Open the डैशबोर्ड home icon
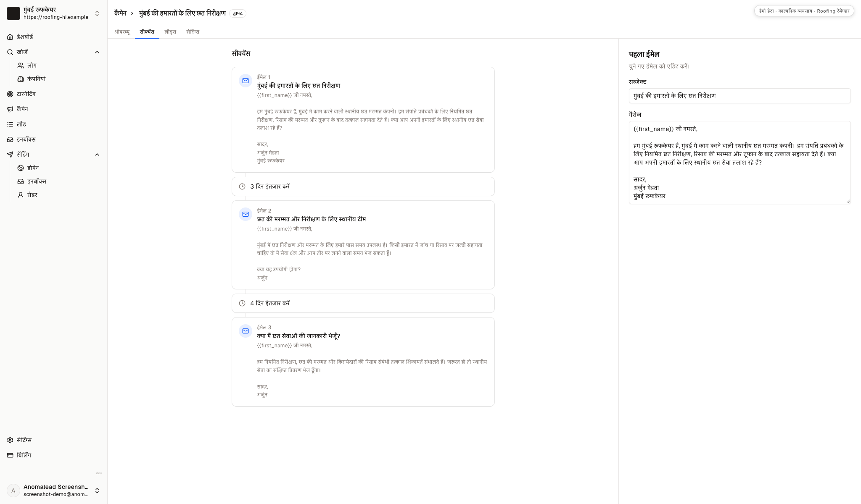This screenshot has height=504, width=861. 10,37
